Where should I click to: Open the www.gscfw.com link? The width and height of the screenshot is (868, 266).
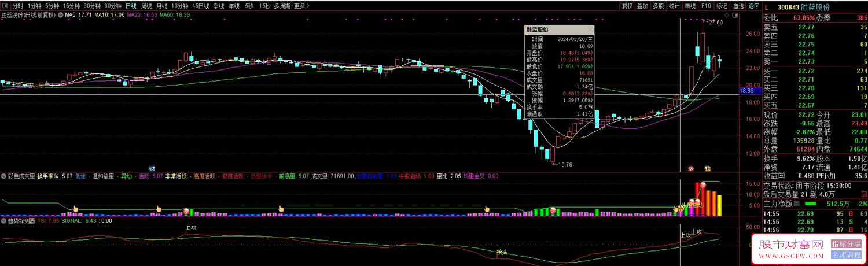[x=790, y=256]
